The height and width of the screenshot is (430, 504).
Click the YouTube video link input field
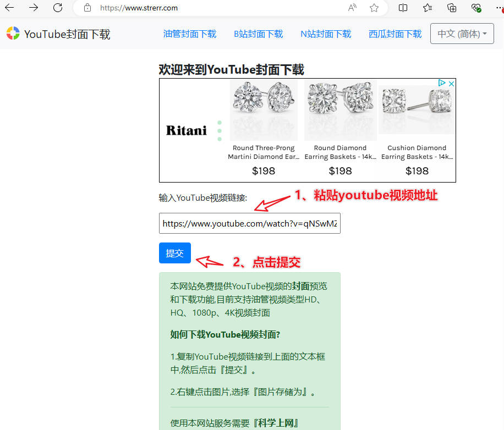pyautogui.click(x=249, y=223)
